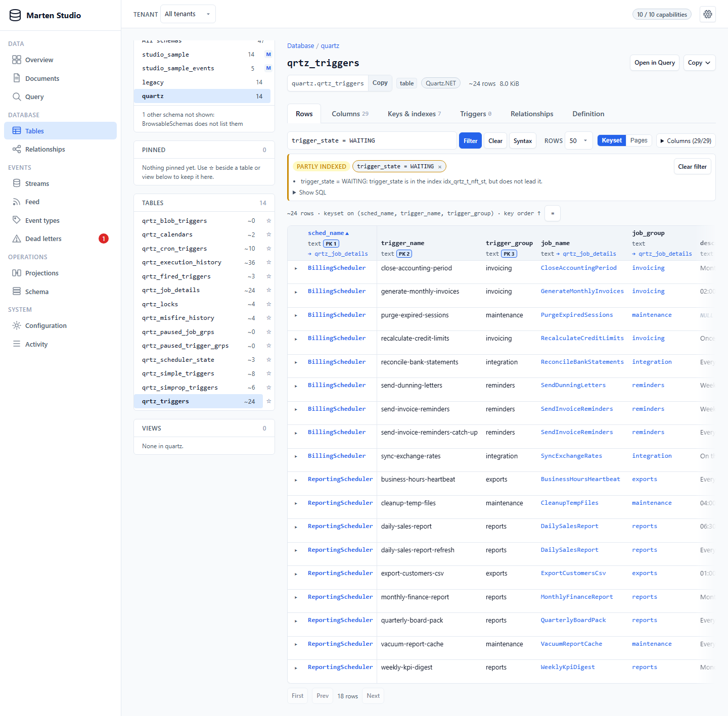
Task: Click the Schema stack icon
Action: click(17, 292)
